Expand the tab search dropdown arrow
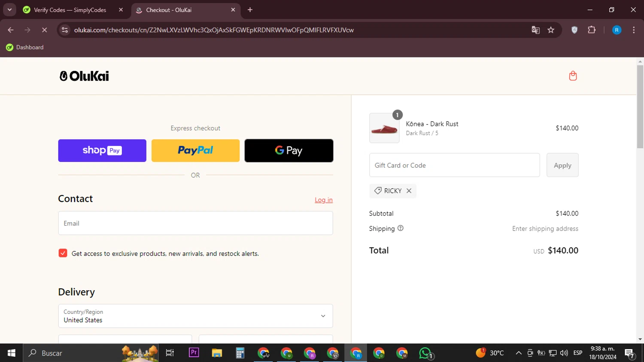This screenshot has height=362, width=644. pyautogui.click(x=9, y=10)
